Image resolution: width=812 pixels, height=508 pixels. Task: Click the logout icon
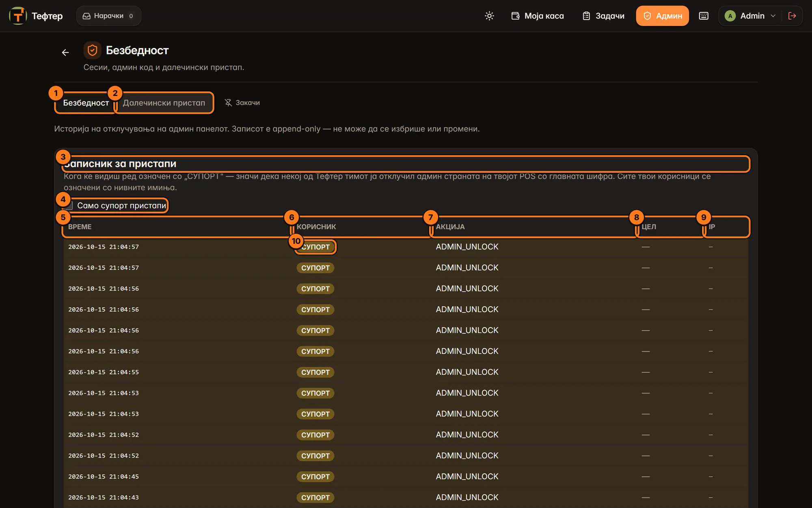tap(792, 16)
